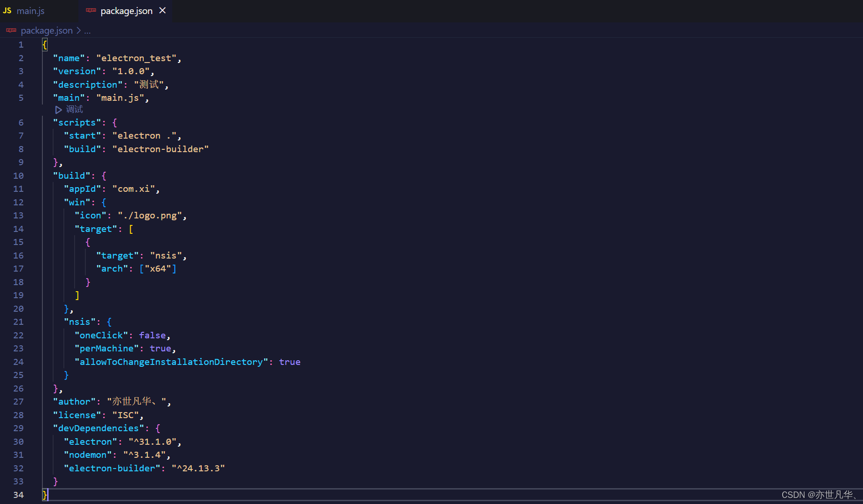863x504 pixels.
Task: Click the "1.0.0" version value
Action: coord(131,71)
